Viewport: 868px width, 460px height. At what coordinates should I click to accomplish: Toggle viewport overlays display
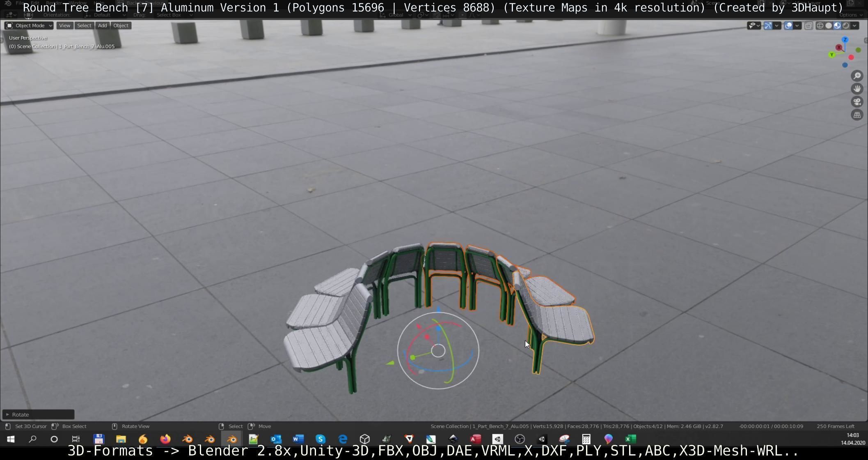point(788,25)
